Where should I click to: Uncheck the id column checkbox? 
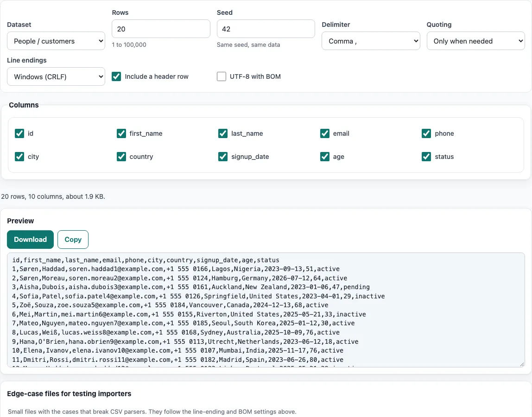click(19, 133)
